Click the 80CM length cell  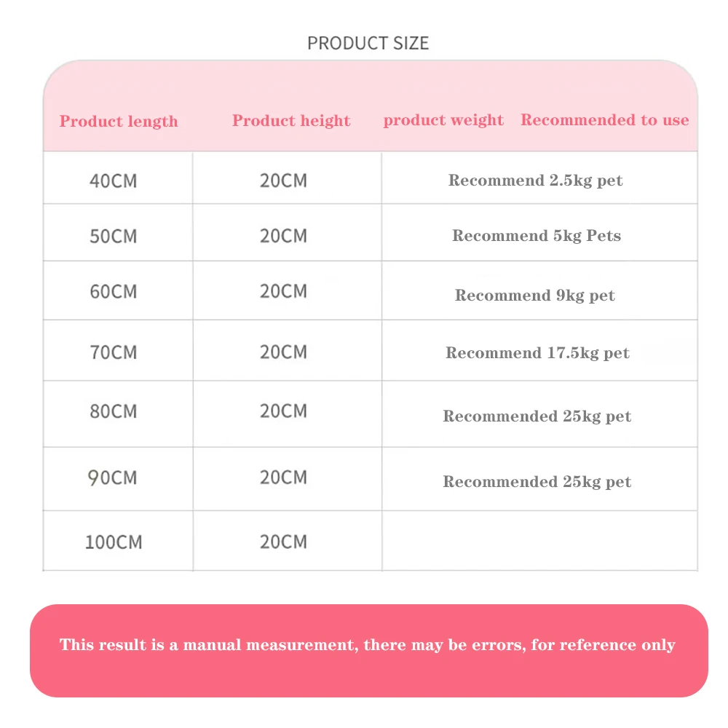click(x=113, y=411)
